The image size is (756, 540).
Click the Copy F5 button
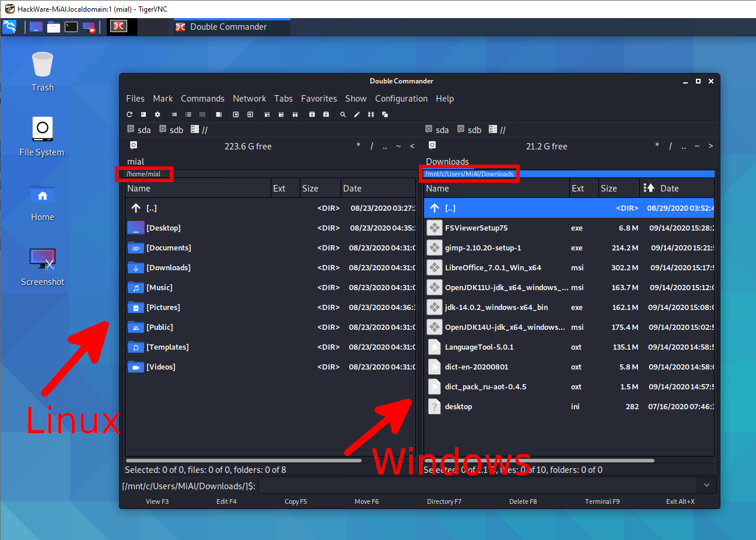[295, 501]
